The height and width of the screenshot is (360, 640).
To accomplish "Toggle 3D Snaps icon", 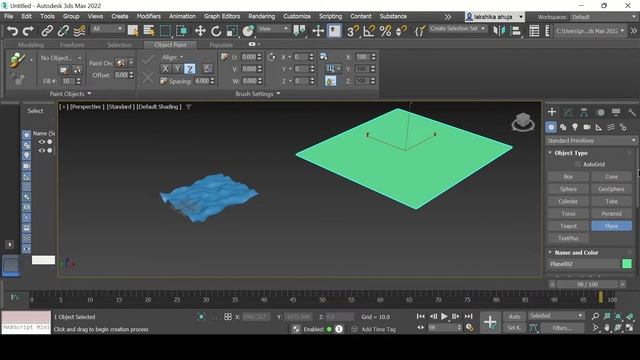I will pos(353,31).
